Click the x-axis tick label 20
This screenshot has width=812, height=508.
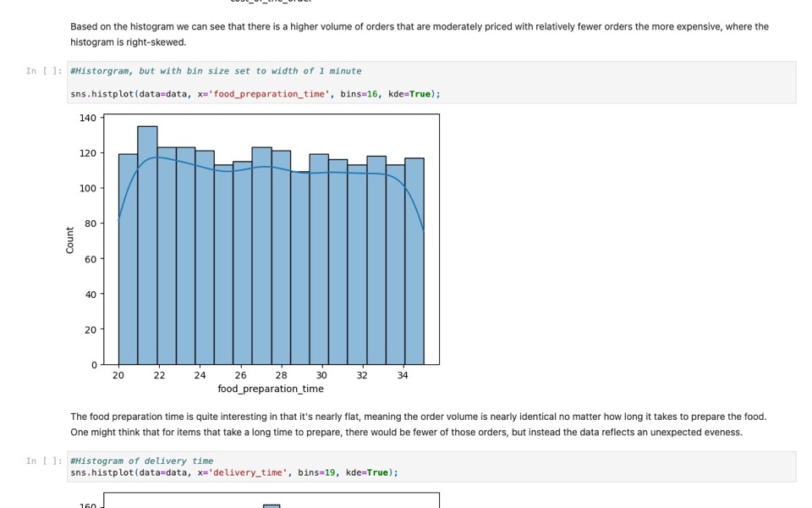coord(118,375)
